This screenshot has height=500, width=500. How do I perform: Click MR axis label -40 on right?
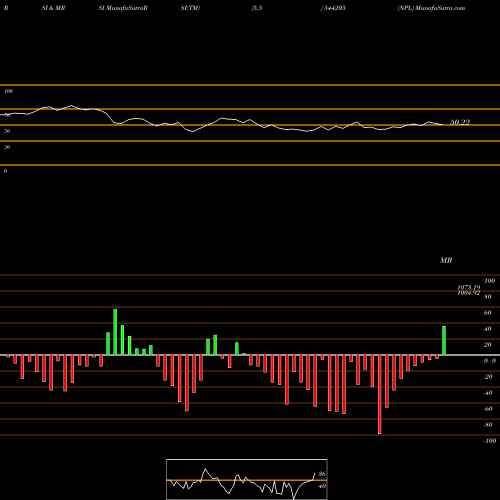point(488,393)
